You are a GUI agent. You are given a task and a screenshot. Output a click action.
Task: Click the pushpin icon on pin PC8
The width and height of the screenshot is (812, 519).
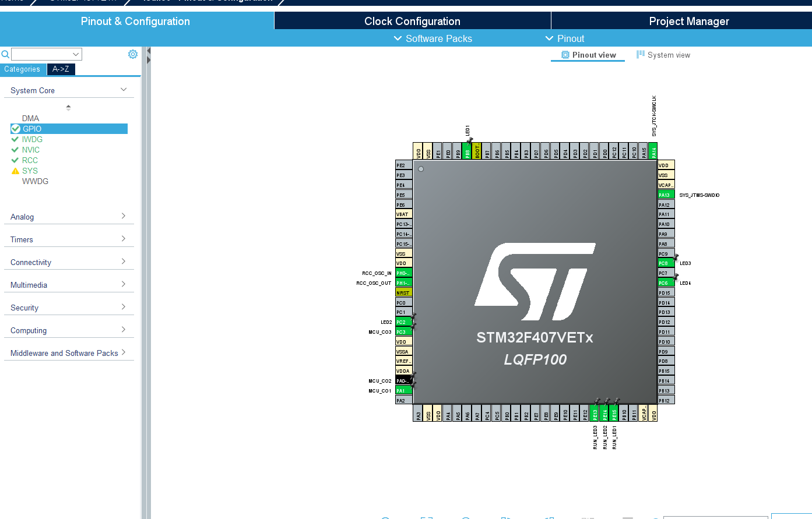(x=676, y=257)
